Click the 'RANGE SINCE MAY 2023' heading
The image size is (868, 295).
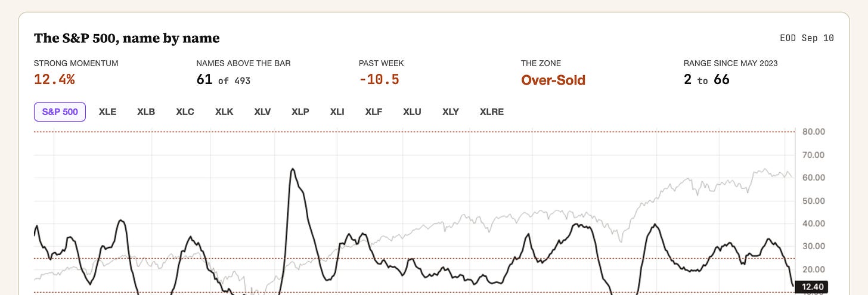730,63
